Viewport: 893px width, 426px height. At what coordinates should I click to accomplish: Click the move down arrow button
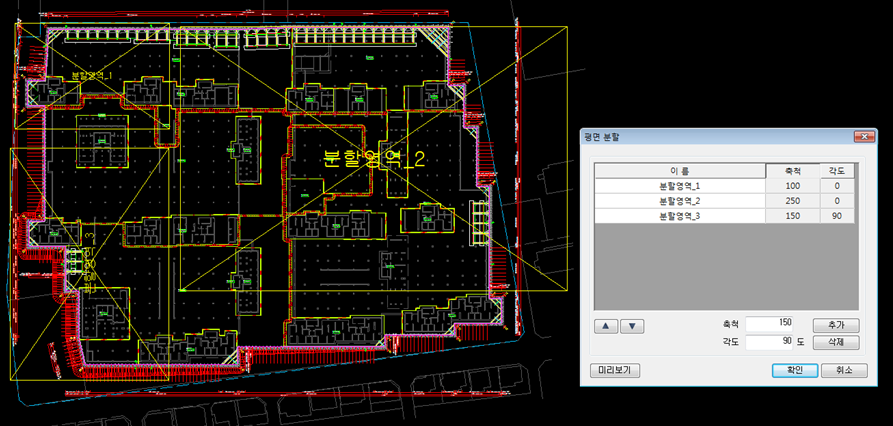click(x=632, y=326)
